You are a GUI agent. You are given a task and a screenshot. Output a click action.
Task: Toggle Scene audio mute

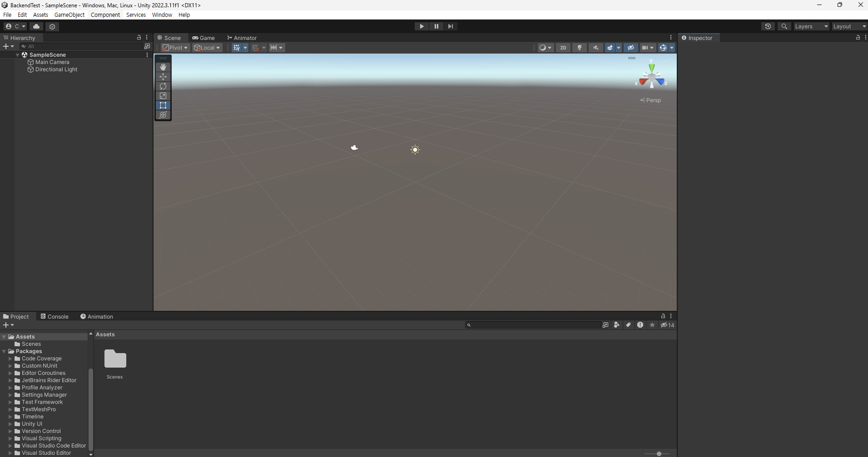pos(595,47)
